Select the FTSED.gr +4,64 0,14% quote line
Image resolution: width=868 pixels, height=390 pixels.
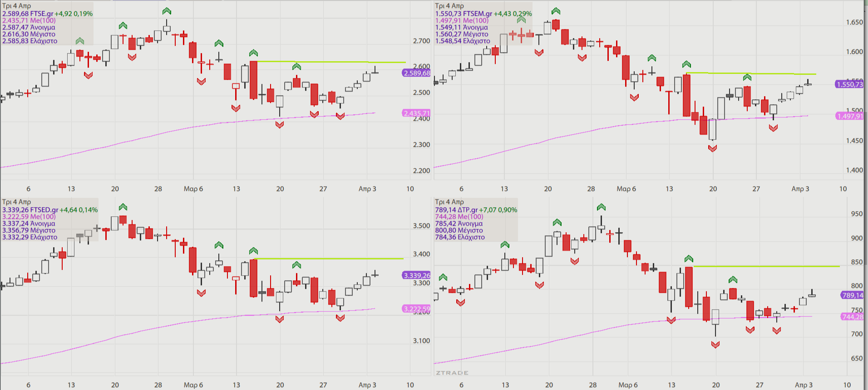tap(50, 210)
